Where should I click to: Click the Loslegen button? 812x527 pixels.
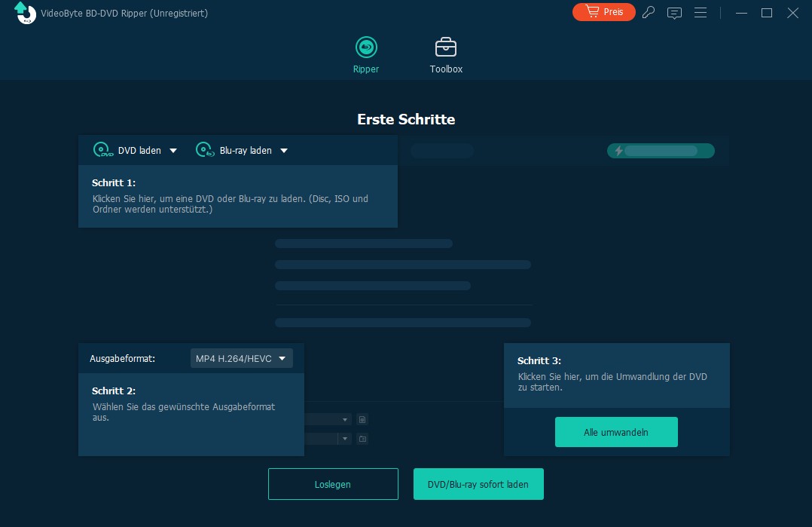pyautogui.click(x=333, y=484)
